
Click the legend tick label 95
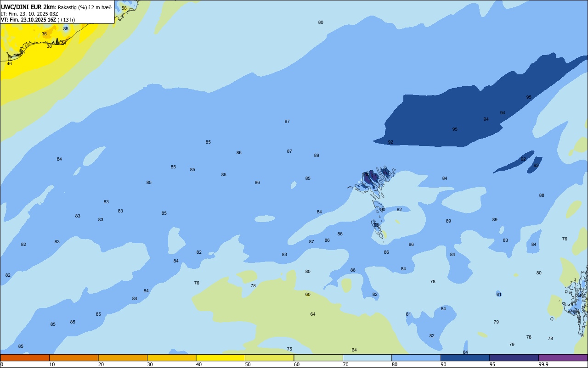[492, 364]
